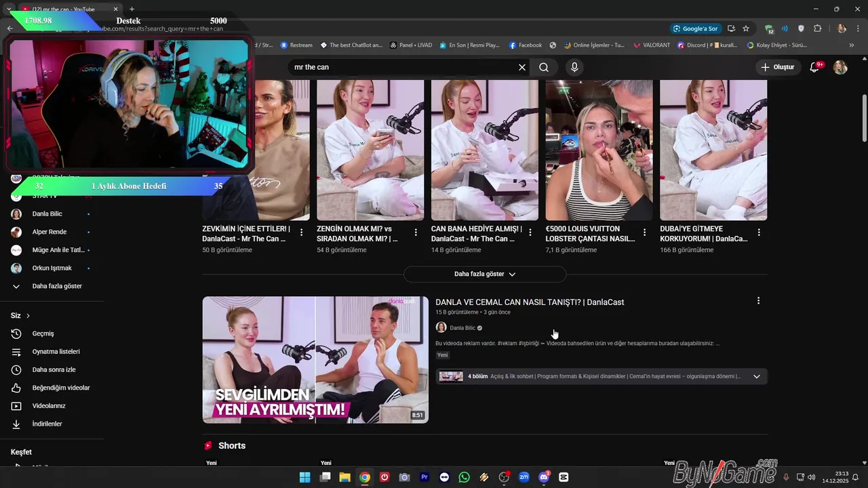Open more options for ZENGİN OLMAK MI short
This screenshot has width=868, height=488.
pyautogui.click(x=416, y=232)
